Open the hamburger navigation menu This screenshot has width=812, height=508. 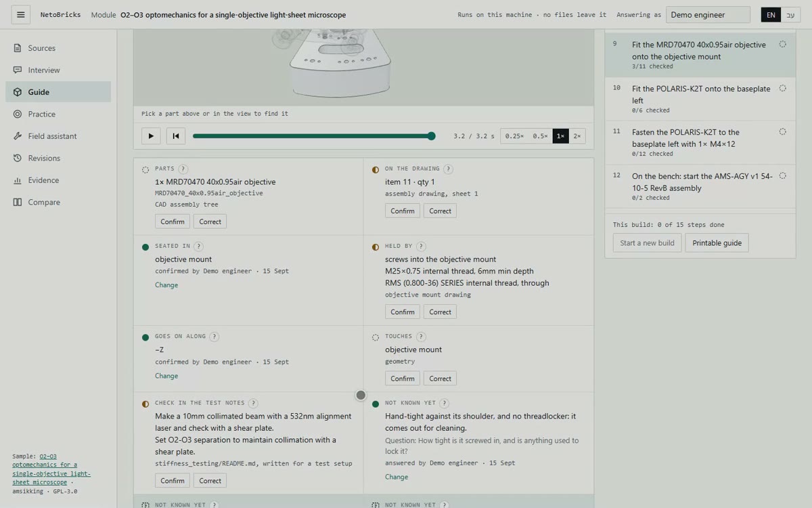click(x=20, y=14)
